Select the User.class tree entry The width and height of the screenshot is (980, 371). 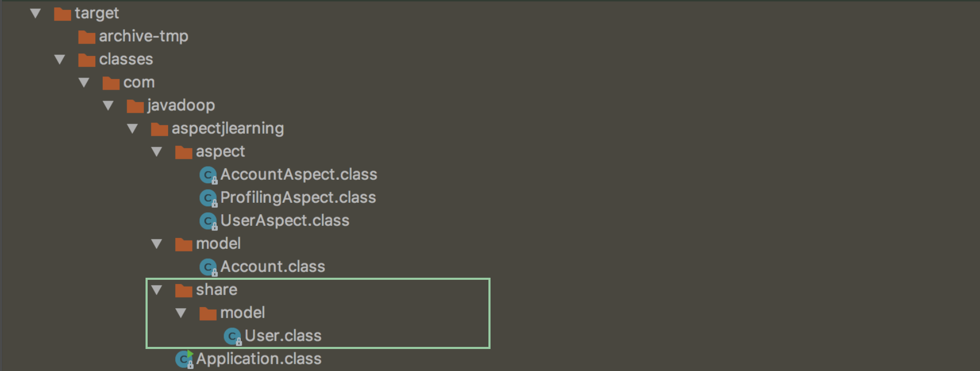[x=283, y=336]
